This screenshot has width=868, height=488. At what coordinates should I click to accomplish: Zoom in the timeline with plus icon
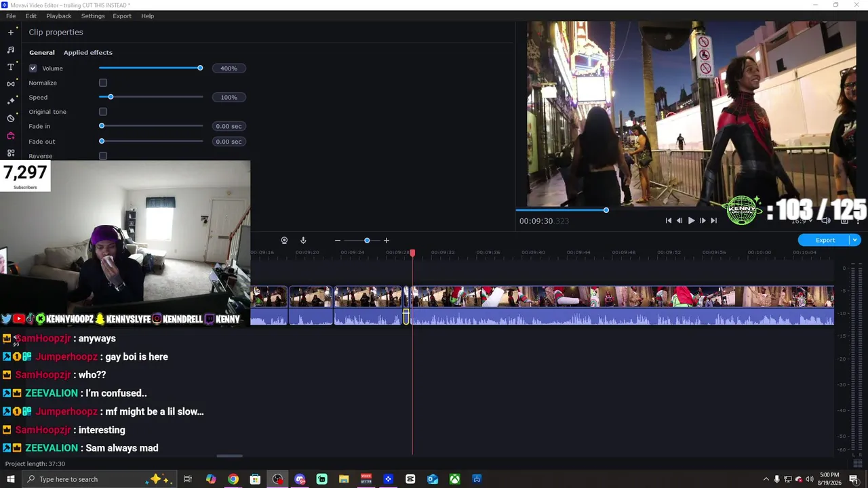[x=387, y=241]
